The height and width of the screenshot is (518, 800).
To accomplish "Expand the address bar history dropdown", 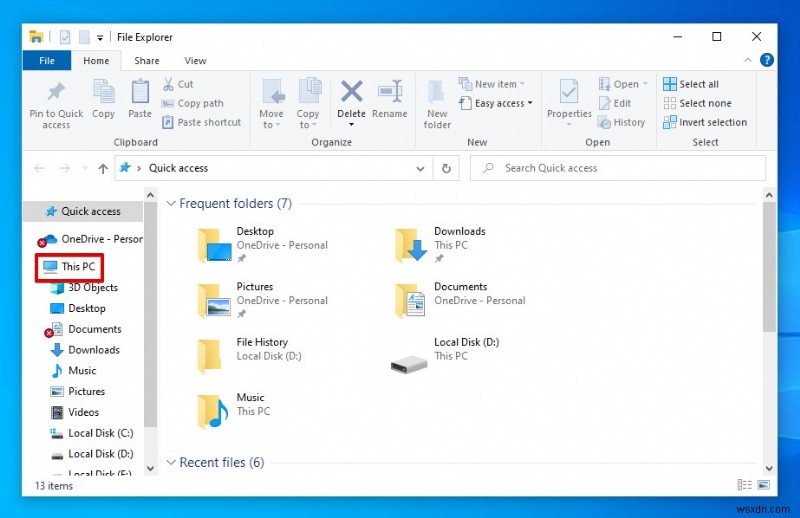I will 420,168.
